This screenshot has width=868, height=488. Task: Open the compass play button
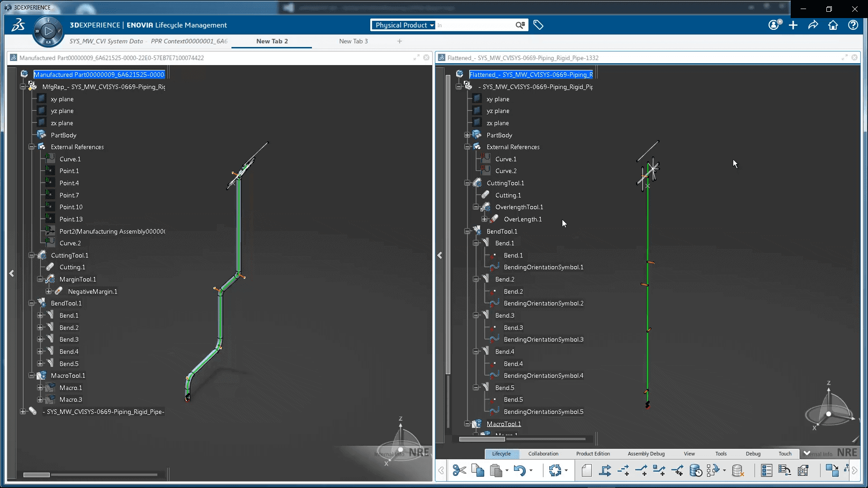pyautogui.click(x=48, y=31)
